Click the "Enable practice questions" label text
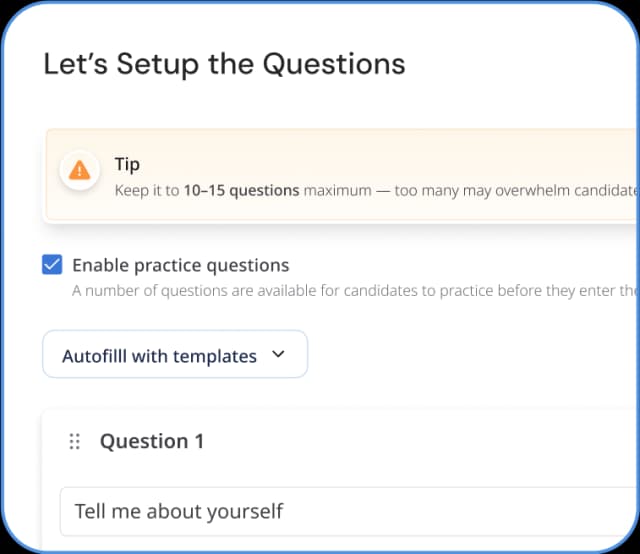The height and width of the screenshot is (554, 640). [180, 265]
